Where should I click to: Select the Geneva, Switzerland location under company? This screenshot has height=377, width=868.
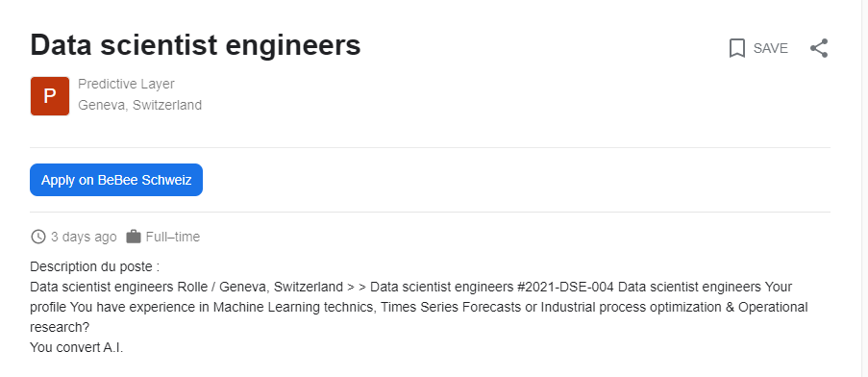140,105
